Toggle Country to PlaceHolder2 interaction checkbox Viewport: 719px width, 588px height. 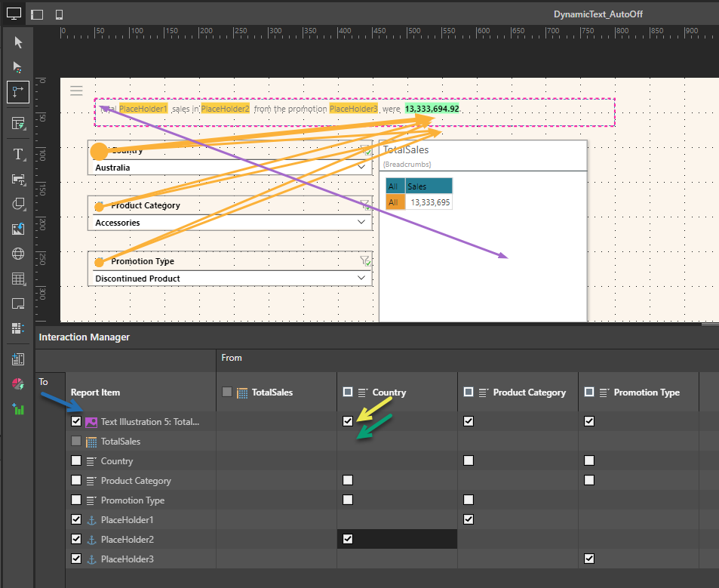(348, 539)
